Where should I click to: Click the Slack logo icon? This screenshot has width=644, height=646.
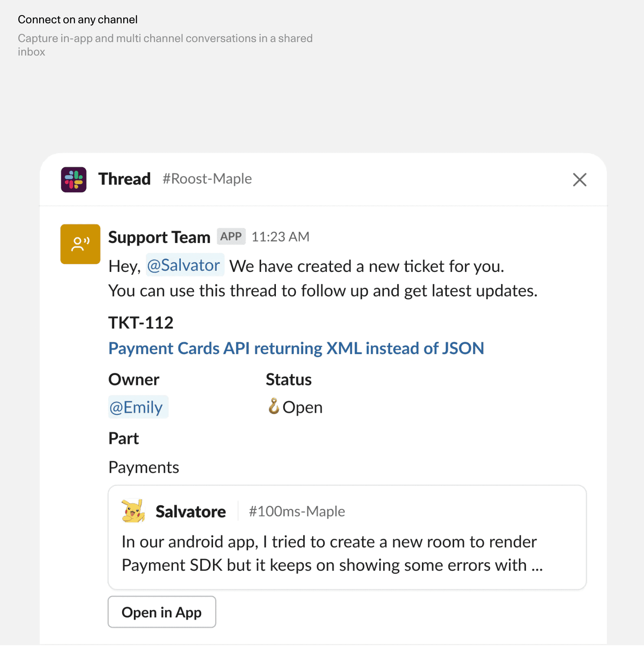click(73, 179)
